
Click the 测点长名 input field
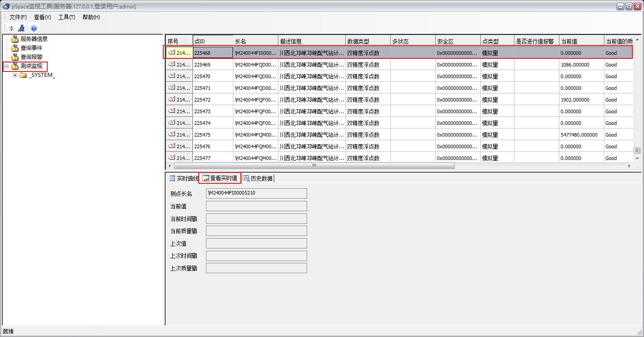click(x=256, y=194)
